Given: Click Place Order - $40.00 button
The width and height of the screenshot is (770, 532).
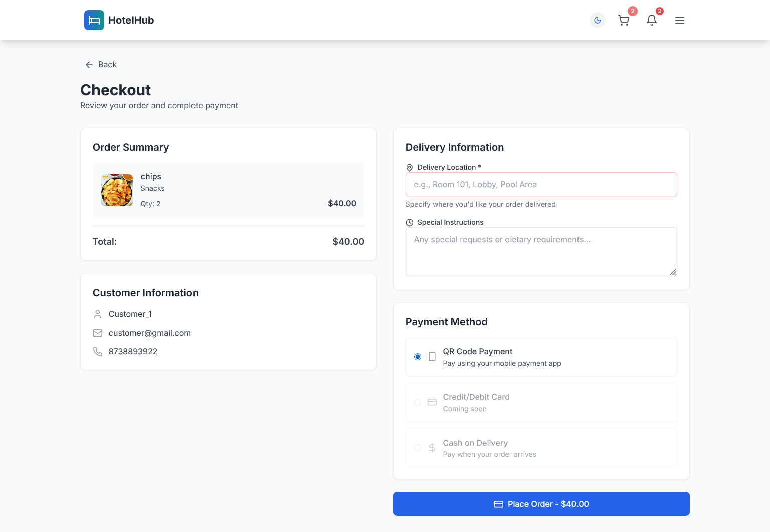Looking at the screenshot, I should [x=541, y=504].
